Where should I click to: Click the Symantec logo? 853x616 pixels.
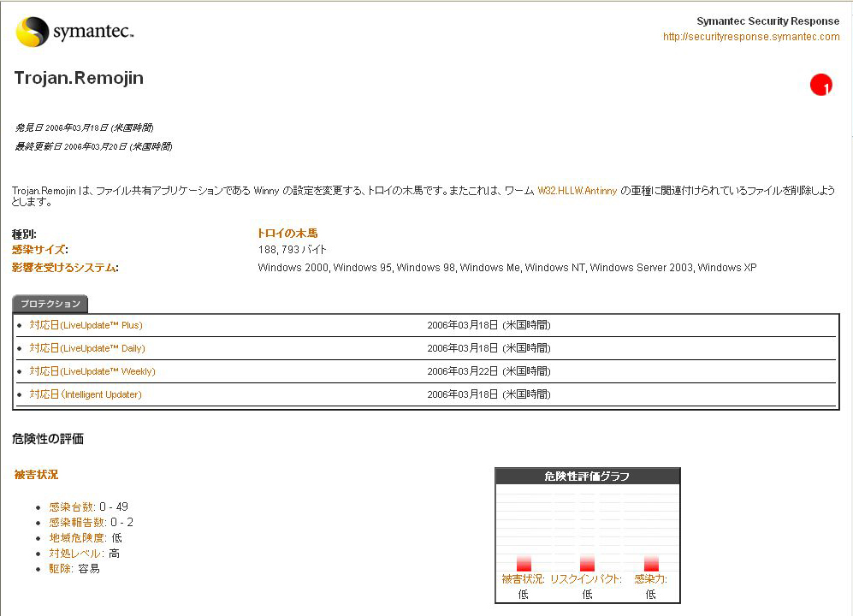pos(74,32)
